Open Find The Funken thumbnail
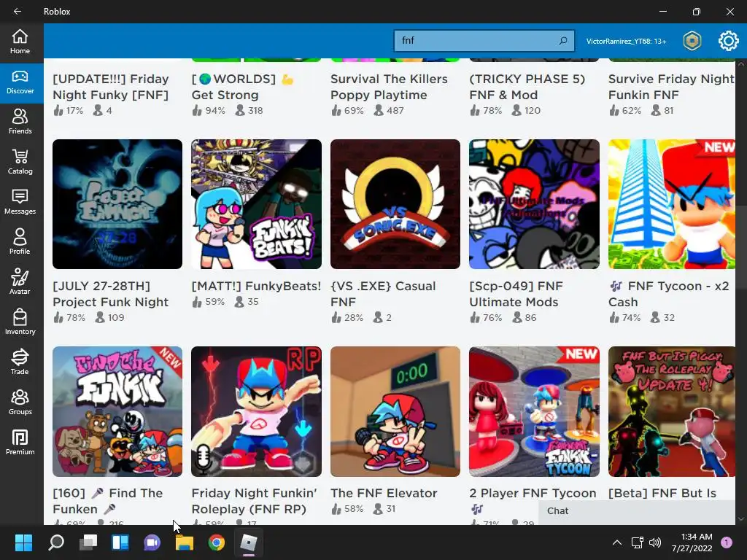The height and width of the screenshot is (560, 747). [117, 411]
